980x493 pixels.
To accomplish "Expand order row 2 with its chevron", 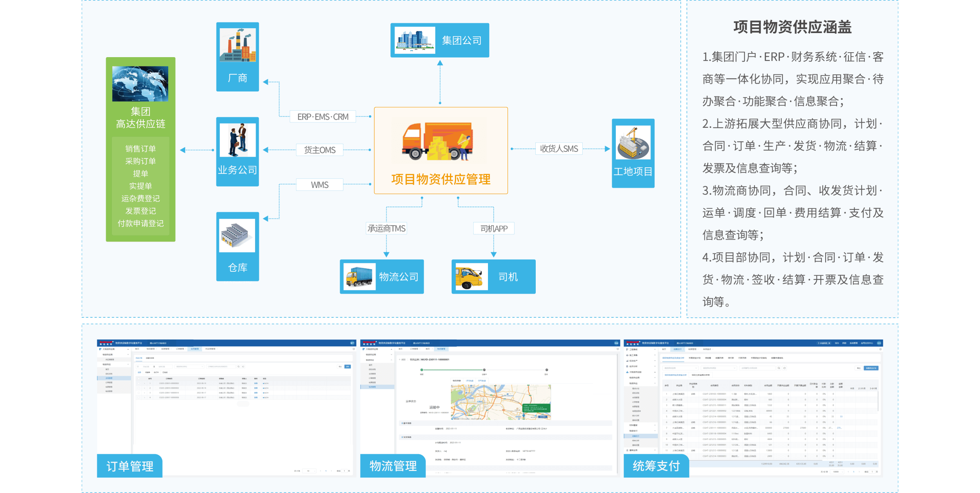I will tap(145, 388).
